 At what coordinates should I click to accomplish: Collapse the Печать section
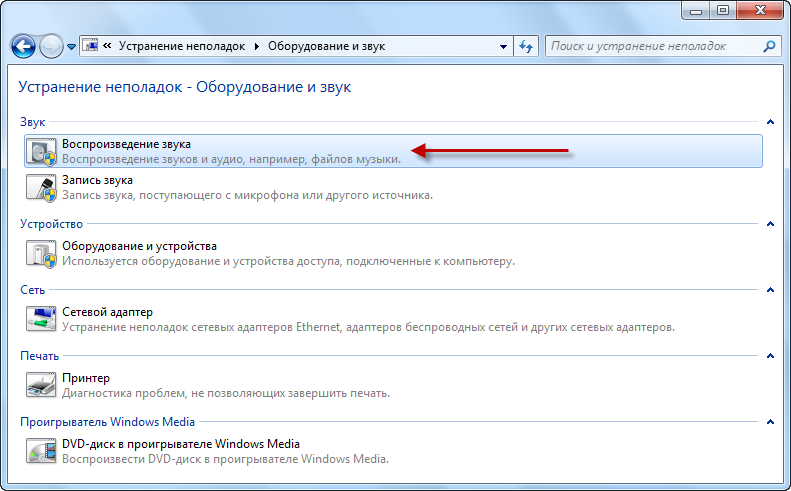point(769,356)
